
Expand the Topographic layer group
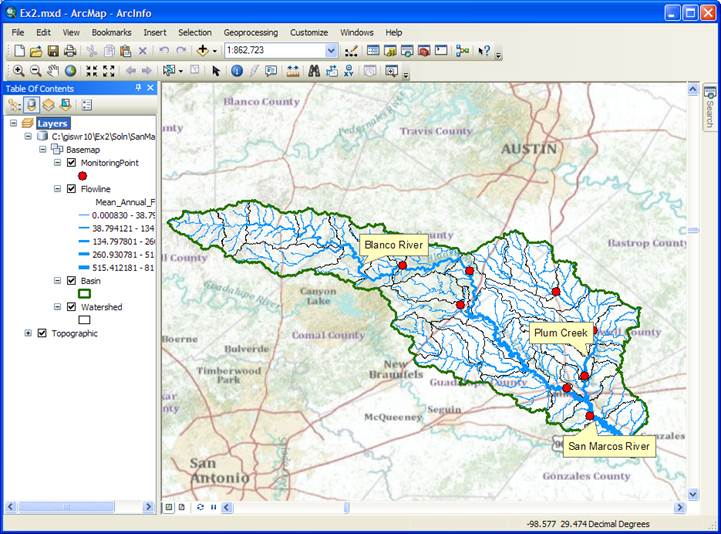[28, 333]
